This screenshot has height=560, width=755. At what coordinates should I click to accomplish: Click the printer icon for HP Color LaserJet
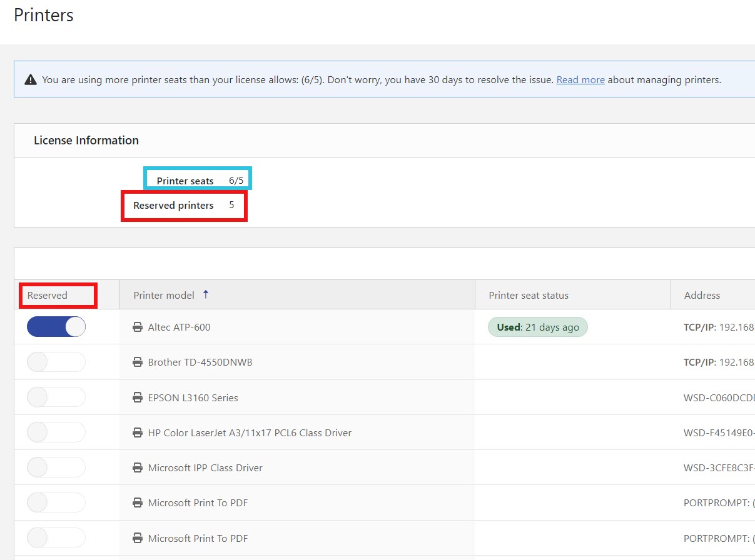pyautogui.click(x=138, y=433)
